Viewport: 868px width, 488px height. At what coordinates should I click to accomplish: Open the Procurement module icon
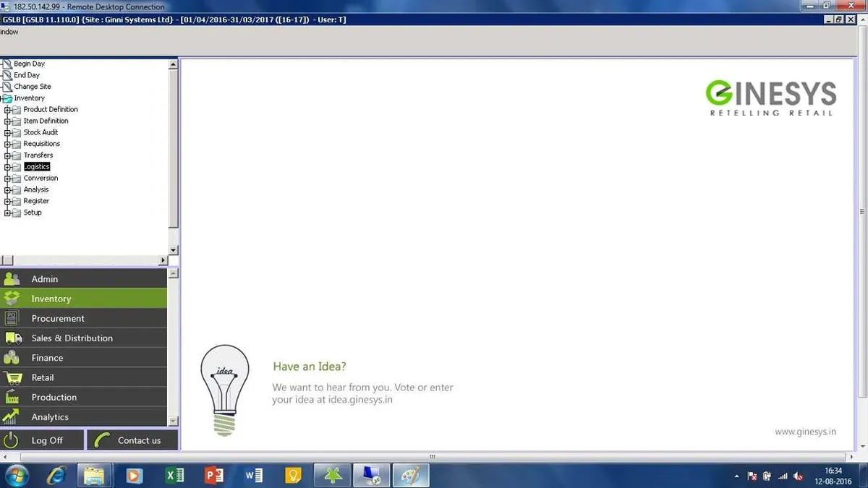(12, 318)
